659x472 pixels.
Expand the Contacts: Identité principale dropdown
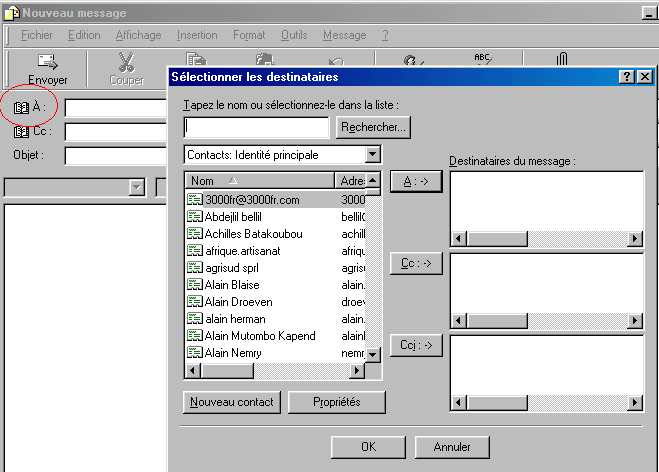click(372, 154)
